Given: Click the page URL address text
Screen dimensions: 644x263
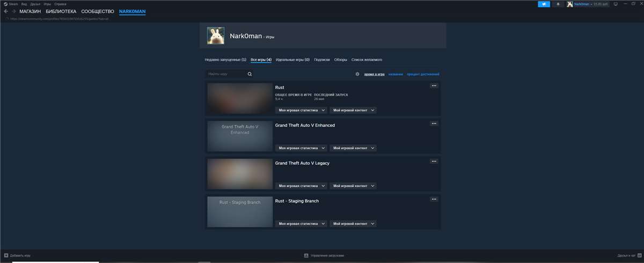Looking at the screenshot, I should pyautogui.click(x=59, y=18).
